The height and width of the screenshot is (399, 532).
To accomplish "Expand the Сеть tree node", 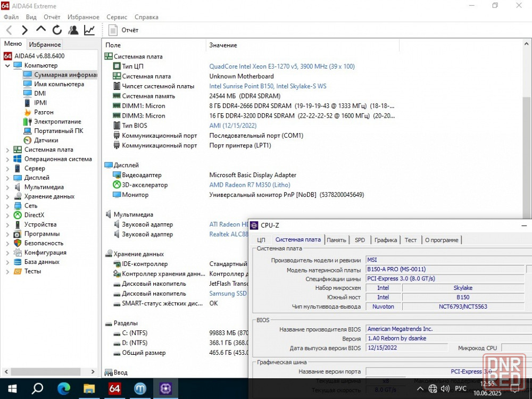I will 7,205.
